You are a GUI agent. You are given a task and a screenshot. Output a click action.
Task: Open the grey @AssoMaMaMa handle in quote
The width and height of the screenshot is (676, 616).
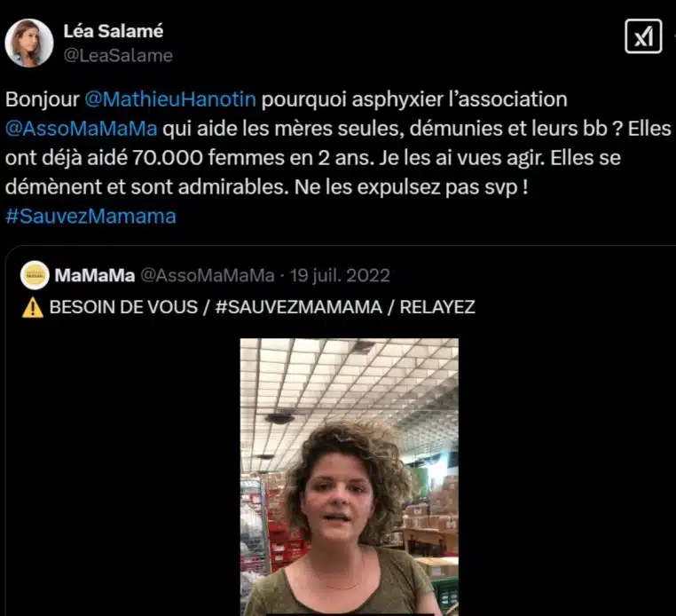click(208, 275)
